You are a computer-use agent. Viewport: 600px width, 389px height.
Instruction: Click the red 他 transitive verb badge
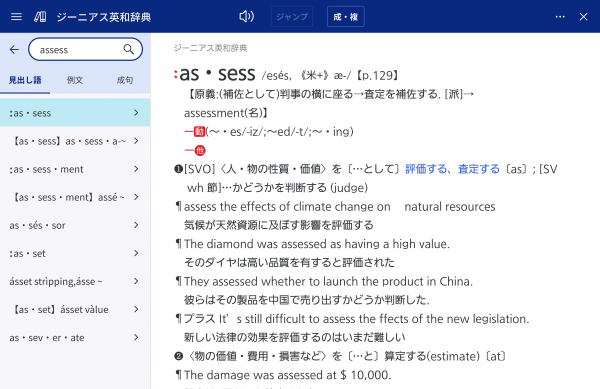(200, 150)
